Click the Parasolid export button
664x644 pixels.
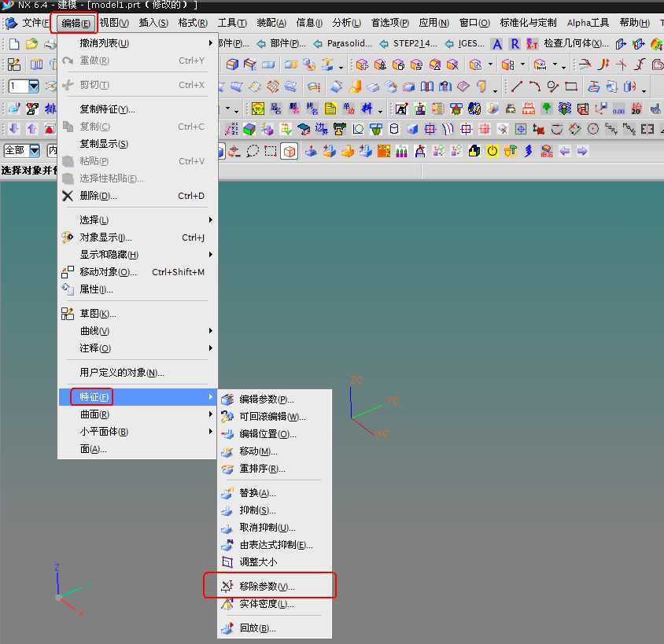coord(343,43)
